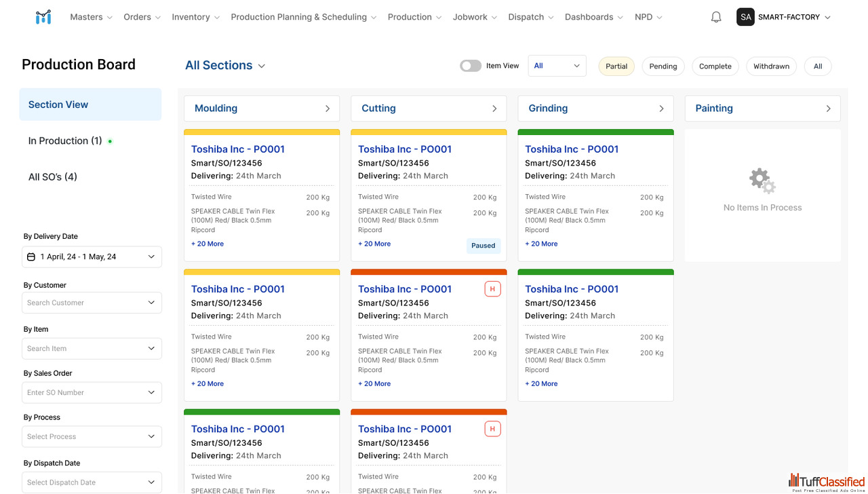Click the Grinding column chevron arrow
This screenshot has height=494, width=868.
(661, 109)
